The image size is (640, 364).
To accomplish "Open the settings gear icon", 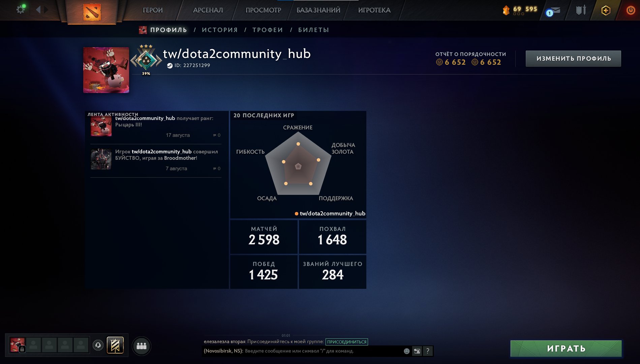I will [21, 9].
